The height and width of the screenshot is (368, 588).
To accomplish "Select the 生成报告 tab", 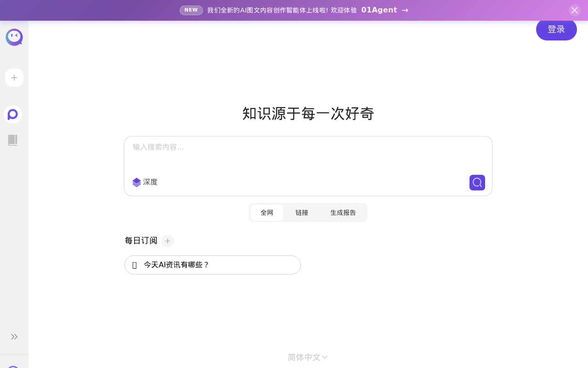I will pyautogui.click(x=343, y=213).
